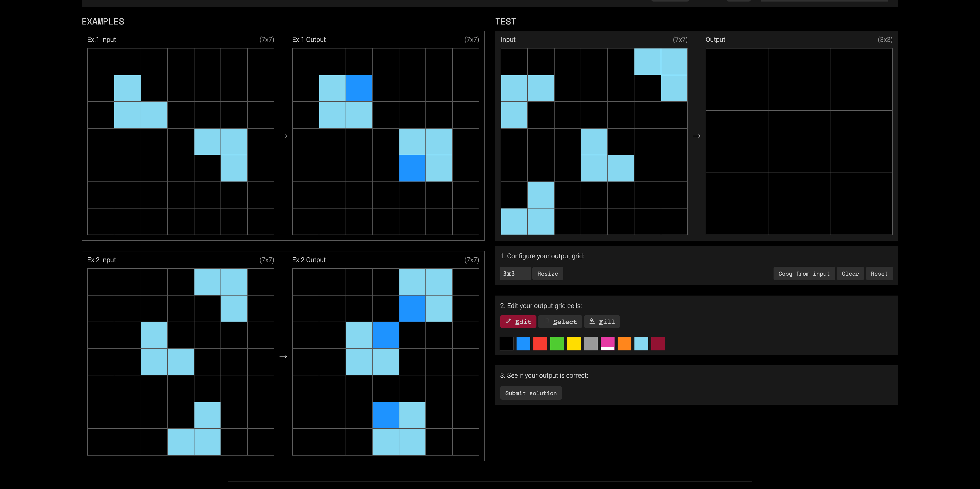Pick the light blue color swatch
Viewport: 980px width, 489px height.
[x=641, y=344]
